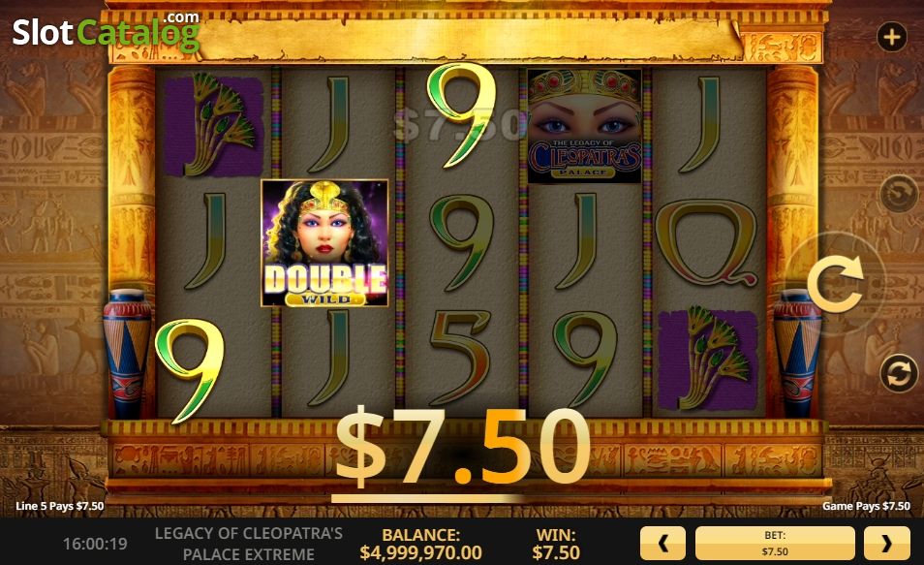Viewport: 924px width, 565px height.
Task: Click the large spin arrow button
Action: coord(835,284)
